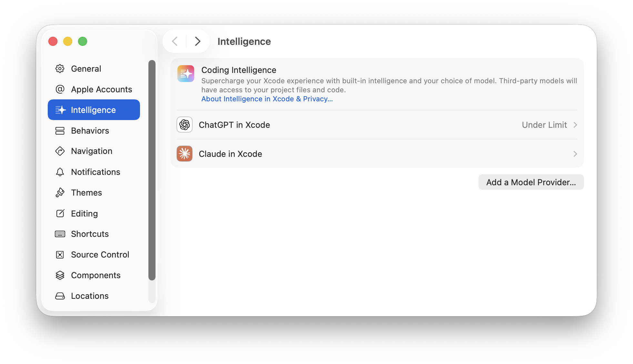Click the ChatGPT logo icon

(x=185, y=125)
